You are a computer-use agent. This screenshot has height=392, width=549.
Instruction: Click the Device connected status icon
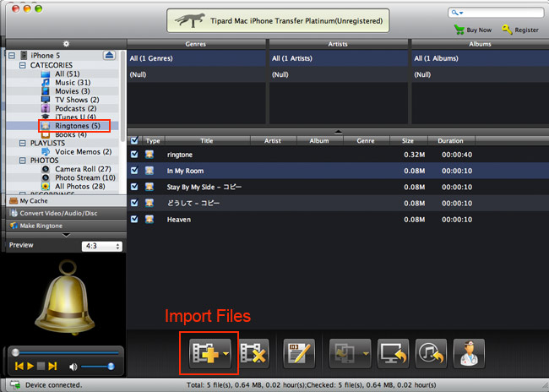[x=15, y=385]
